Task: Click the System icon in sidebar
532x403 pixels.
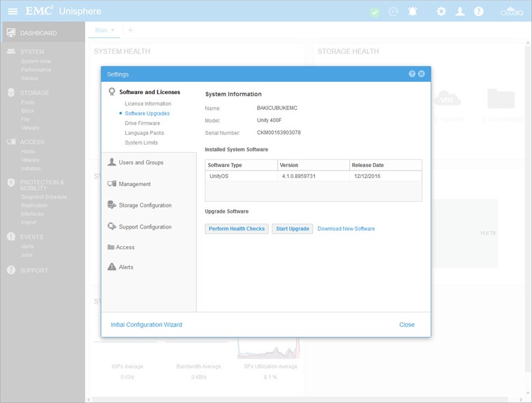Action: click(11, 51)
